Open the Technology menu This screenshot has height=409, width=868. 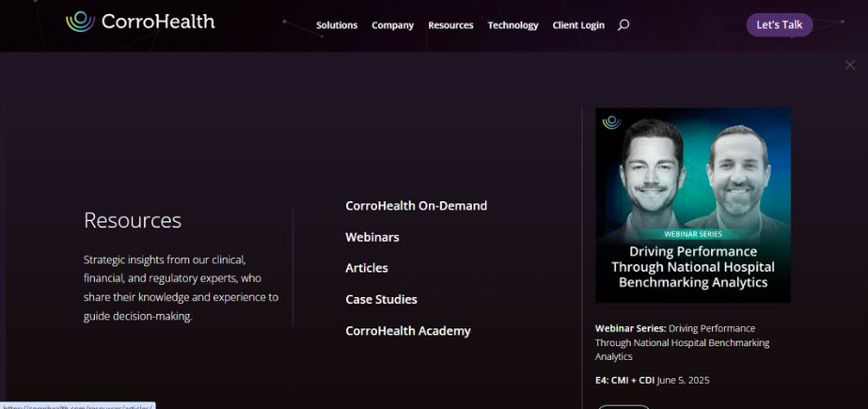click(513, 25)
